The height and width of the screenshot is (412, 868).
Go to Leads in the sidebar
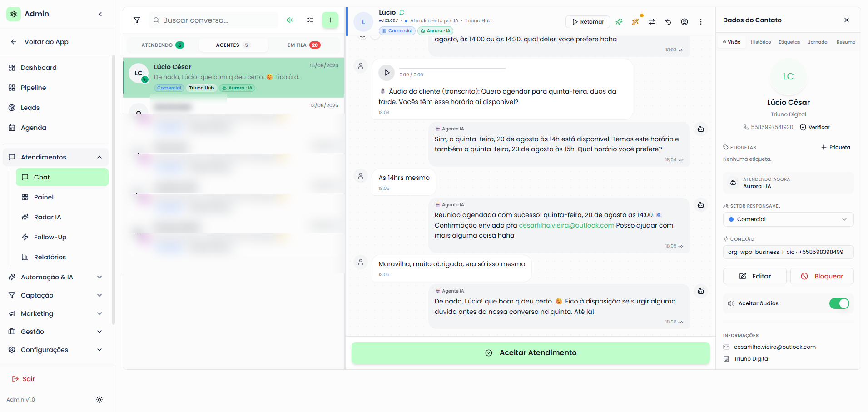[x=56, y=108]
